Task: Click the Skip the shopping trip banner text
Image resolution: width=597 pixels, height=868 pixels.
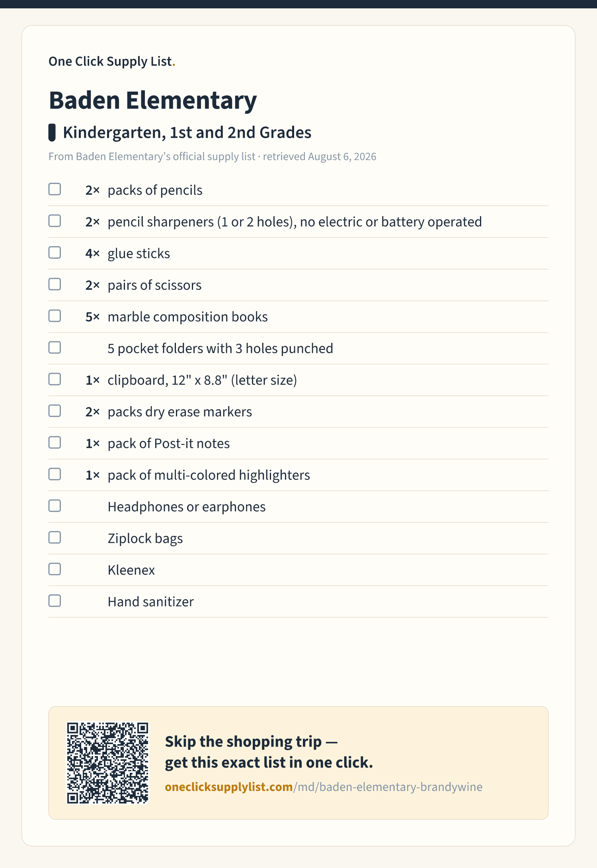Action: [269, 752]
